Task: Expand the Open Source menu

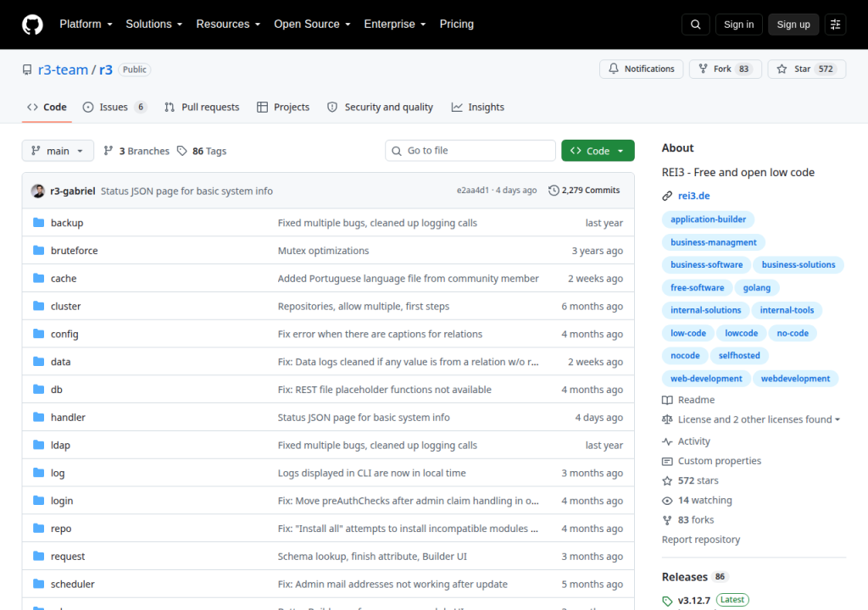Action: [x=312, y=25]
